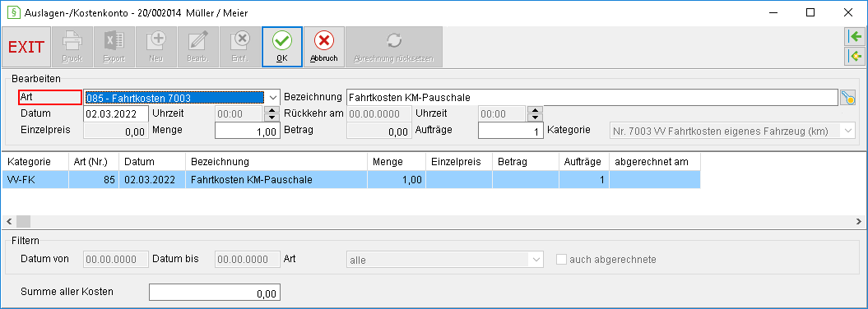Cancel with the red Abbruch icon
Viewport: 868px width, 309px height.
pos(324,47)
